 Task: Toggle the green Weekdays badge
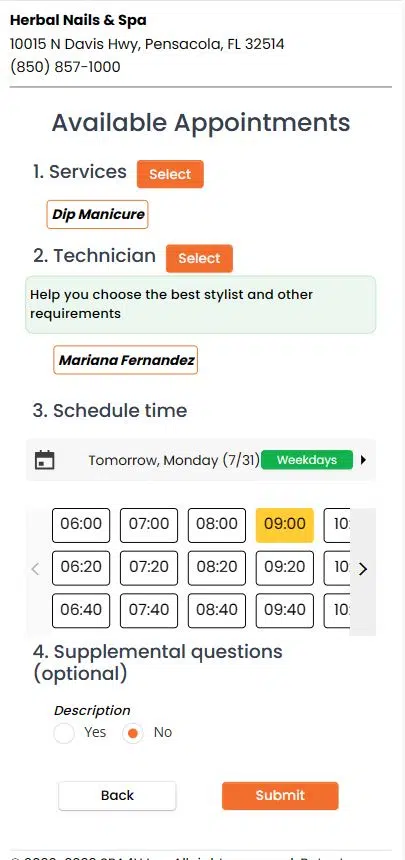coord(307,460)
